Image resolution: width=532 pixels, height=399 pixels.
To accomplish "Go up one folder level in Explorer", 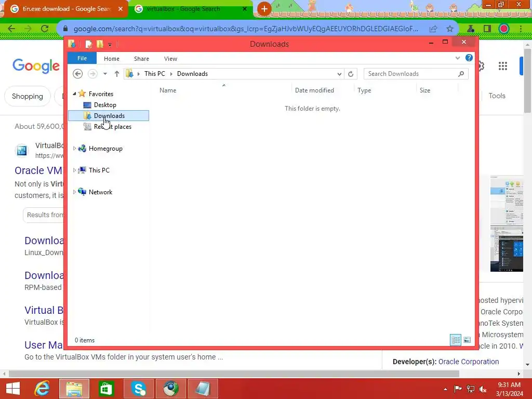I will [x=117, y=74].
